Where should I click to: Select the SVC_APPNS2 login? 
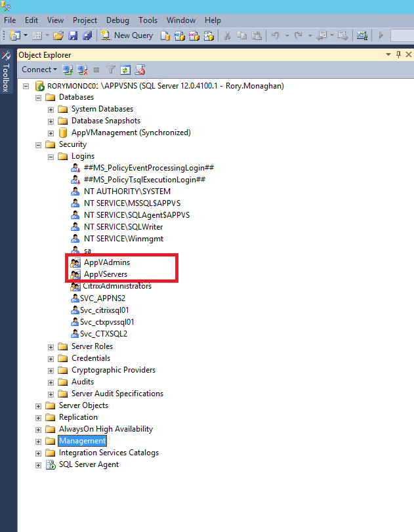click(102, 298)
